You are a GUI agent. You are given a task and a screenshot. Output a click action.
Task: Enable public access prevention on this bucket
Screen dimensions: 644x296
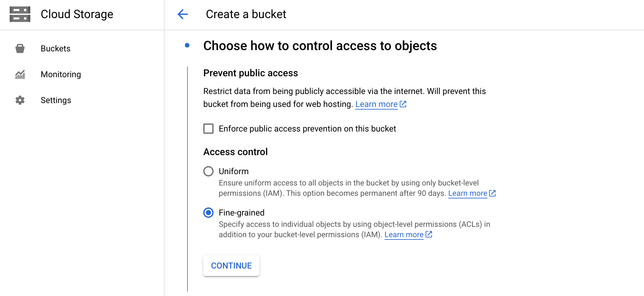(208, 128)
